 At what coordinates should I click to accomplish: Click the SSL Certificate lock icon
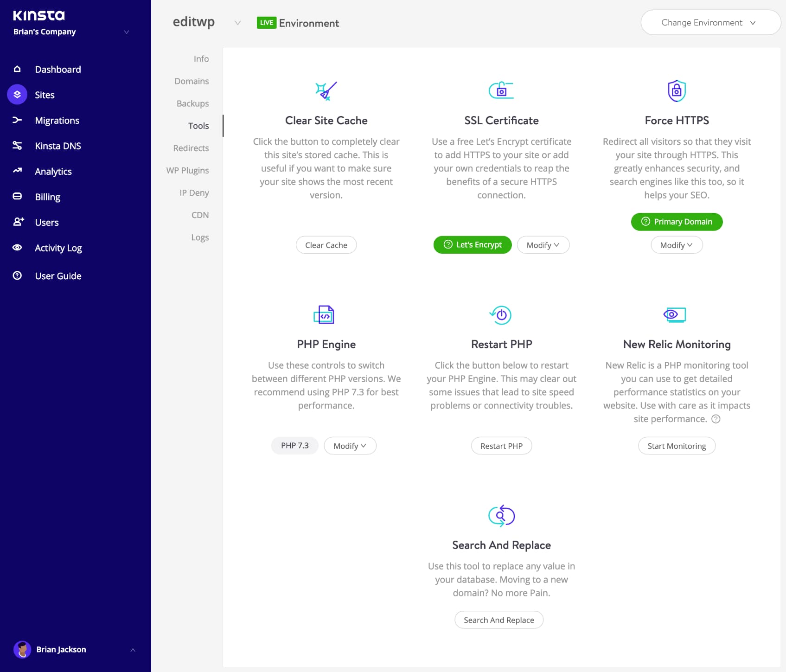pyautogui.click(x=501, y=90)
